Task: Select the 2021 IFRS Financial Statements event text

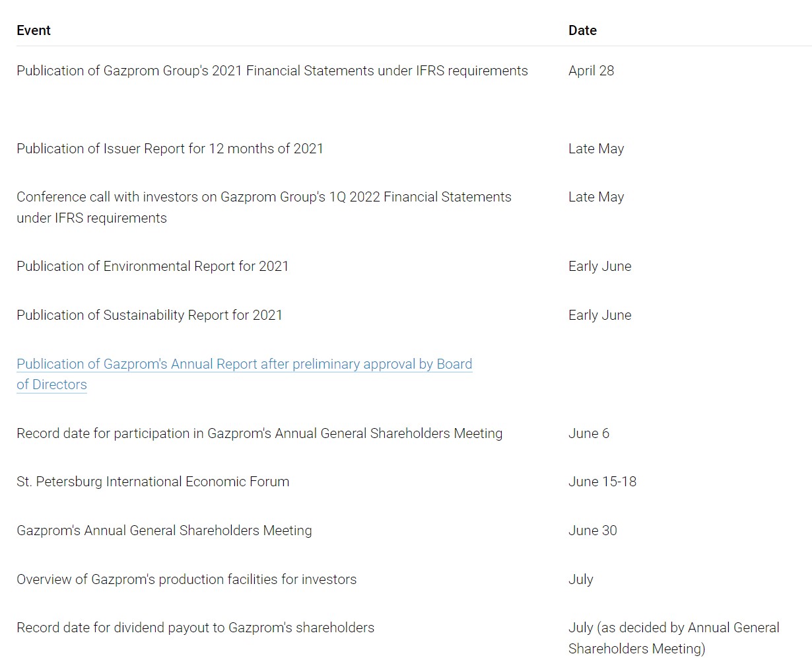Action: 272,71
